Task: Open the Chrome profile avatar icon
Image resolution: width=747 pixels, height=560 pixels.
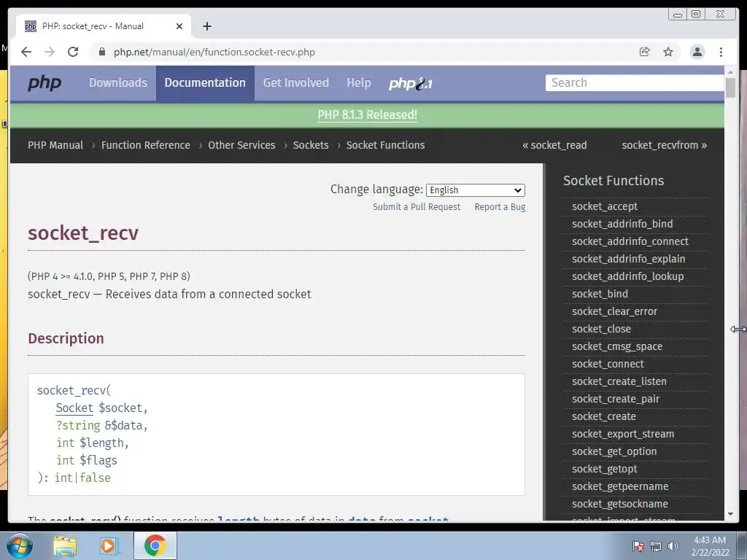Action: [x=697, y=52]
